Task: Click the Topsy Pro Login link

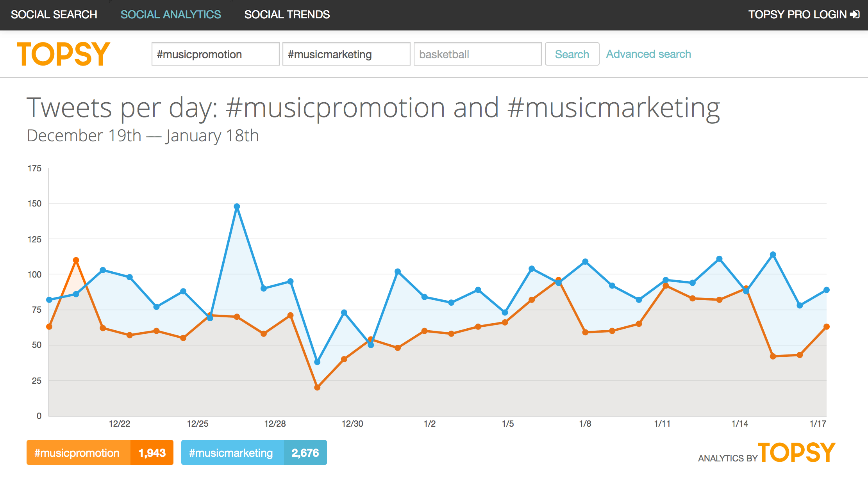Action: pyautogui.click(x=797, y=14)
